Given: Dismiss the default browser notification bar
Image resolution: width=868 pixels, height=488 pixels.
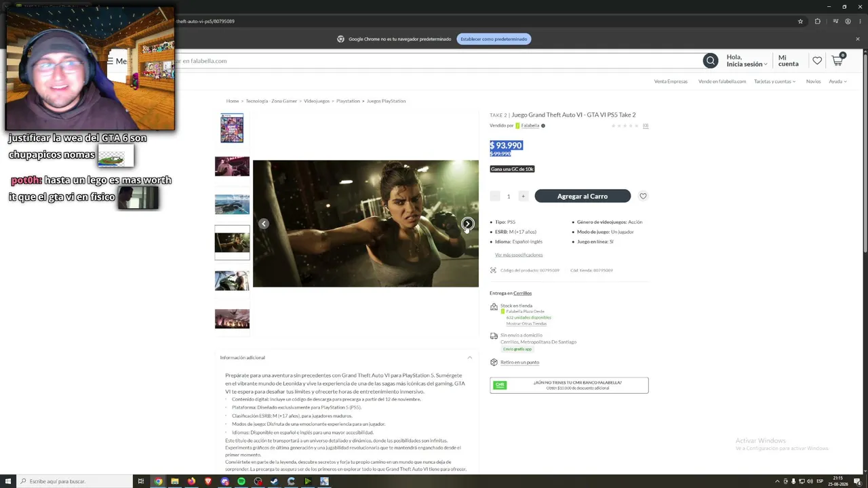Looking at the screenshot, I should pos(857,39).
